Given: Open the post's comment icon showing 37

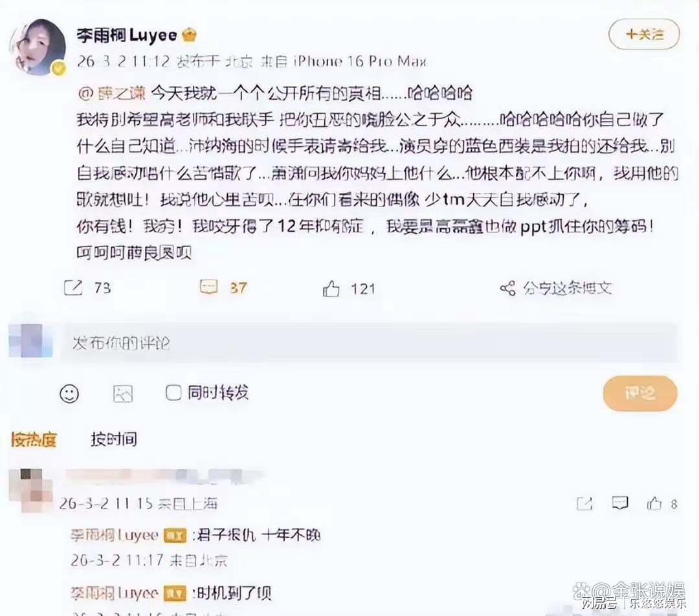Looking at the screenshot, I should 208,287.
